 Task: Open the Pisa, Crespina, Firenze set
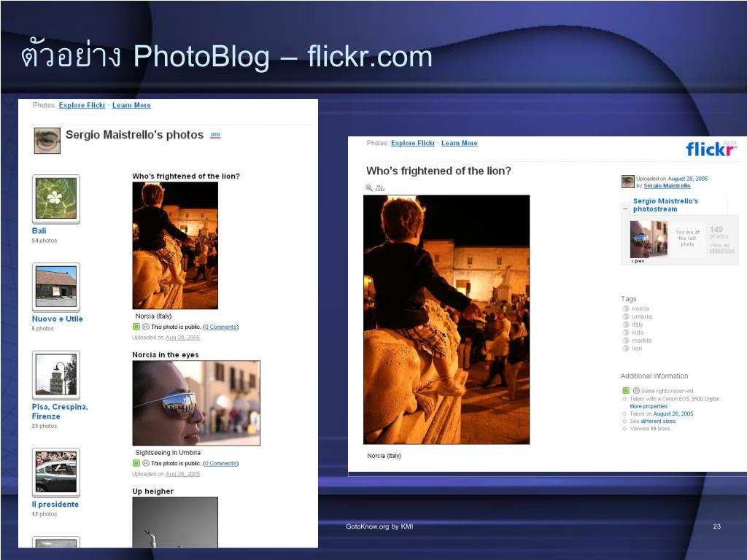coord(60,411)
